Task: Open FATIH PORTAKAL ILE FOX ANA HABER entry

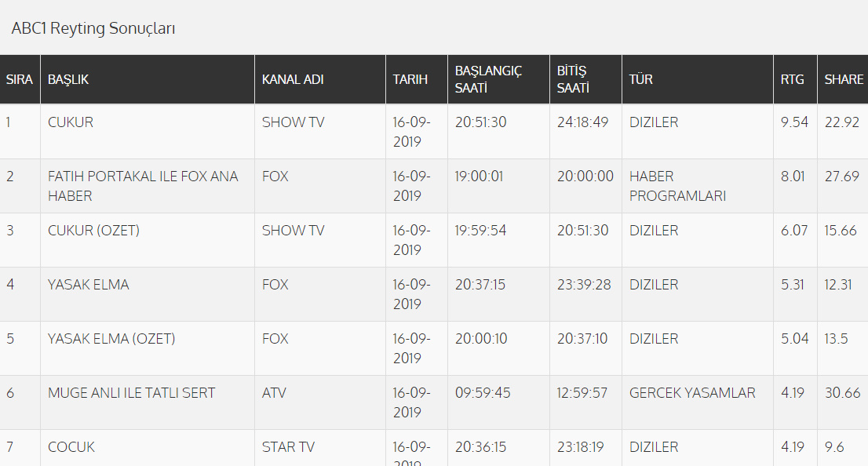Action: [x=143, y=186]
